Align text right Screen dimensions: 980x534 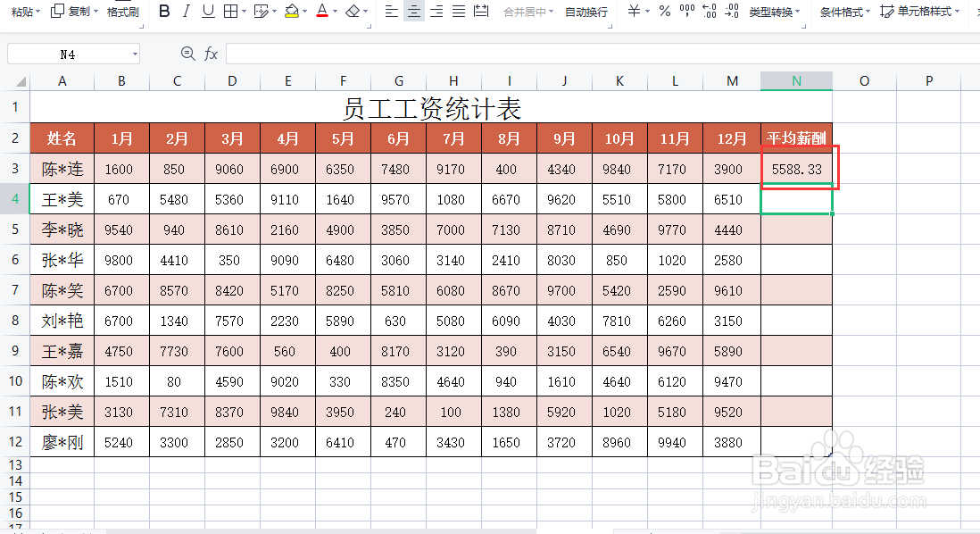[x=436, y=12]
